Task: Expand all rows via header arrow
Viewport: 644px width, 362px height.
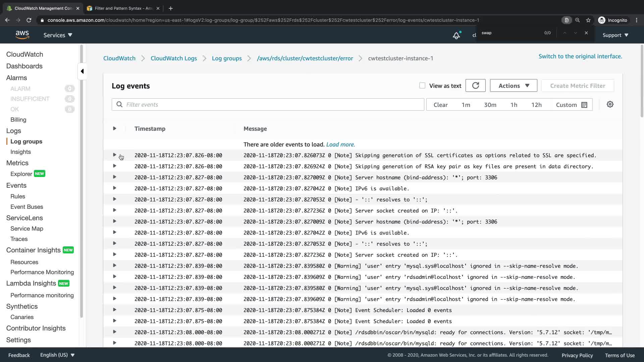Action: (114, 129)
